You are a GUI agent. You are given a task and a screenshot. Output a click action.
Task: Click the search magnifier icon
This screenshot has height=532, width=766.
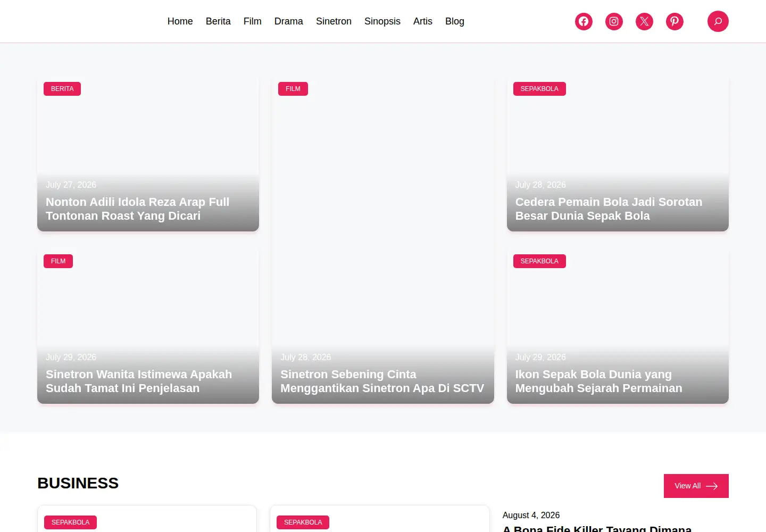click(718, 21)
